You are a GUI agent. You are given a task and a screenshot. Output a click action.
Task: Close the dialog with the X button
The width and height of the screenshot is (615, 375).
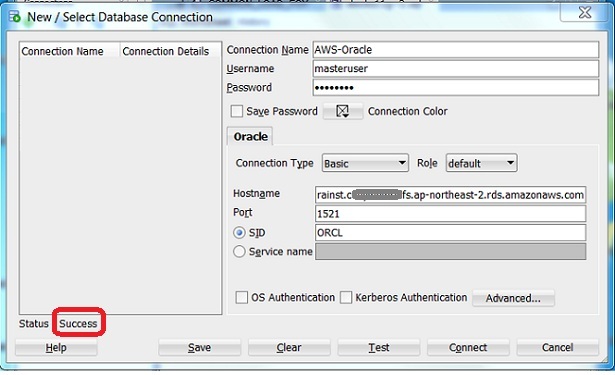585,13
